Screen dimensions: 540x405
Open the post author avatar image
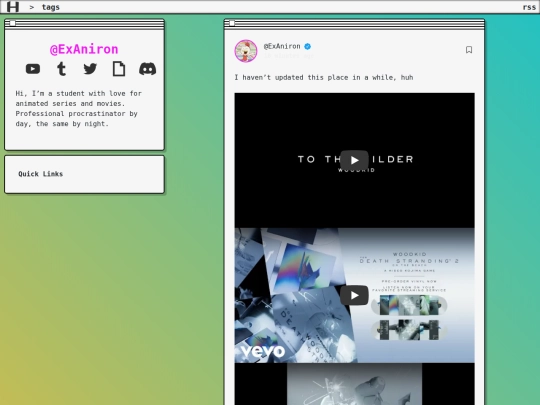246,51
